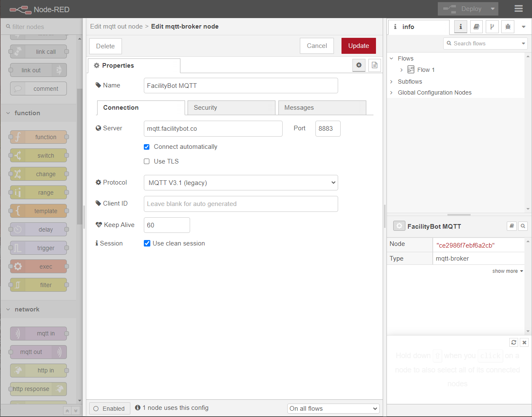Select the Properties tab

134,66
